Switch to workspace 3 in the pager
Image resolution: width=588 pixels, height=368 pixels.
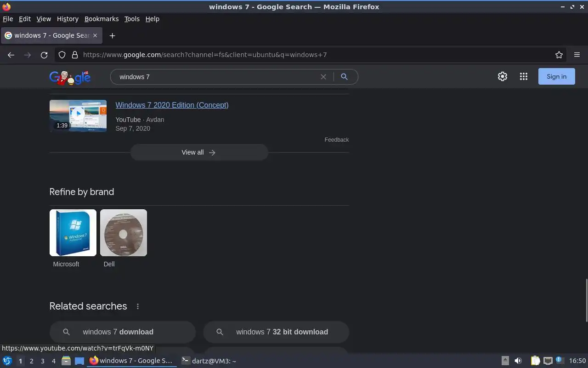click(x=42, y=361)
